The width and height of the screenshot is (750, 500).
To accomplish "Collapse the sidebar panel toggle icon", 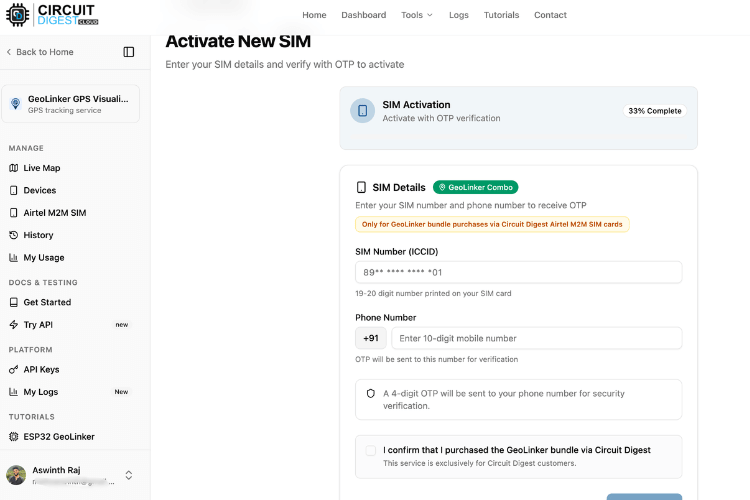I will tap(129, 52).
